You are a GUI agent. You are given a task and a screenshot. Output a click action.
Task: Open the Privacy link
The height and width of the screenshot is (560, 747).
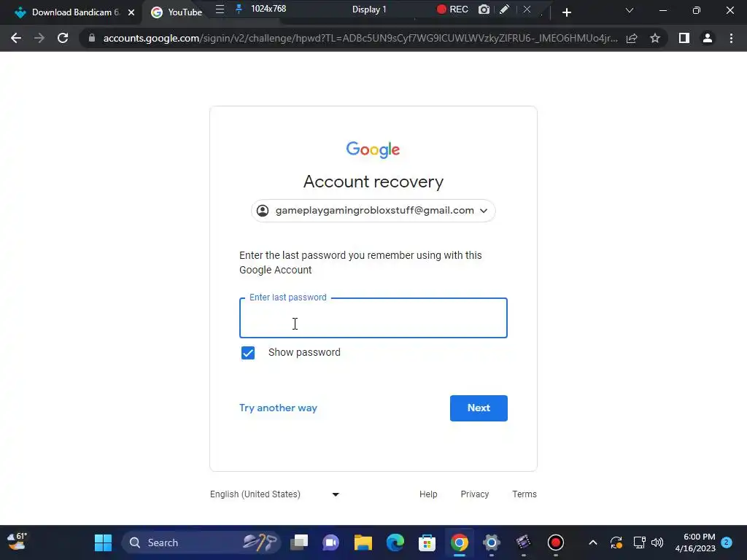tap(474, 494)
